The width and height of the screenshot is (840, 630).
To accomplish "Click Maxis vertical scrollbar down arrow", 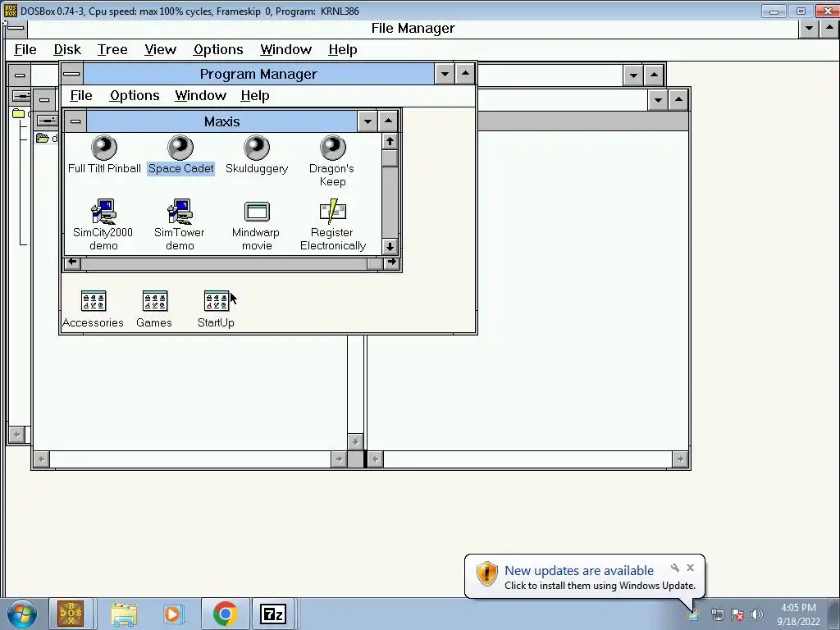I will [x=390, y=246].
